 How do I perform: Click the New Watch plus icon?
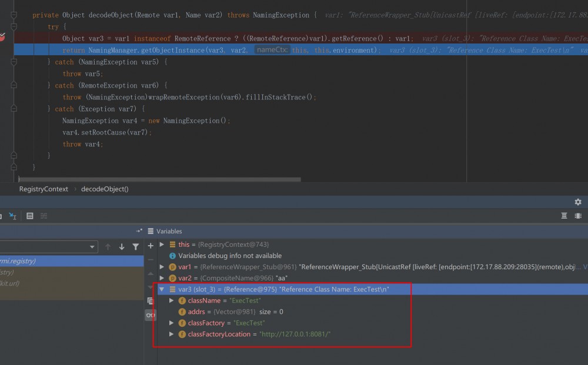click(x=151, y=246)
